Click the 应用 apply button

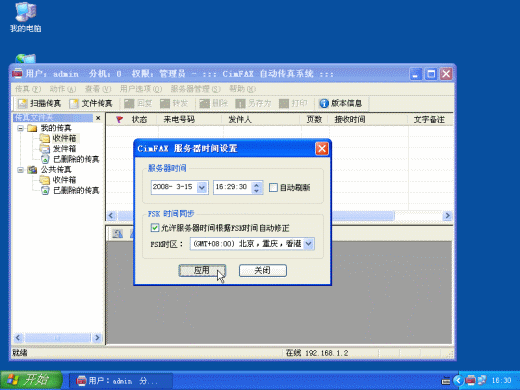(202, 270)
